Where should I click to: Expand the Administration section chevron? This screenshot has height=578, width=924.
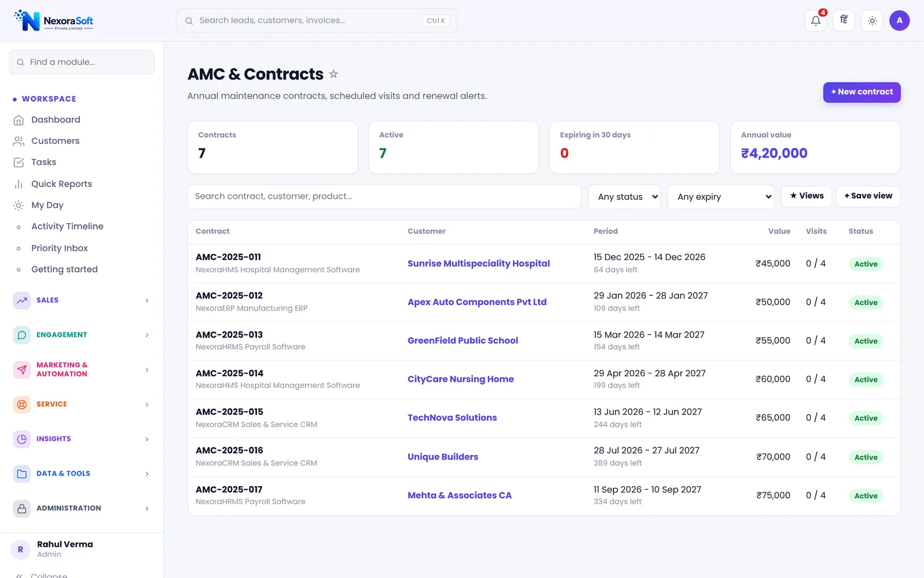tap(147, 508)
